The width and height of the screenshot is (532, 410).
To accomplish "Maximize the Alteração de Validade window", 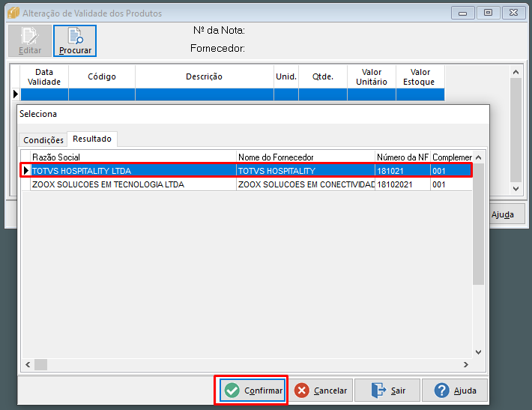I will click(488, 13).
